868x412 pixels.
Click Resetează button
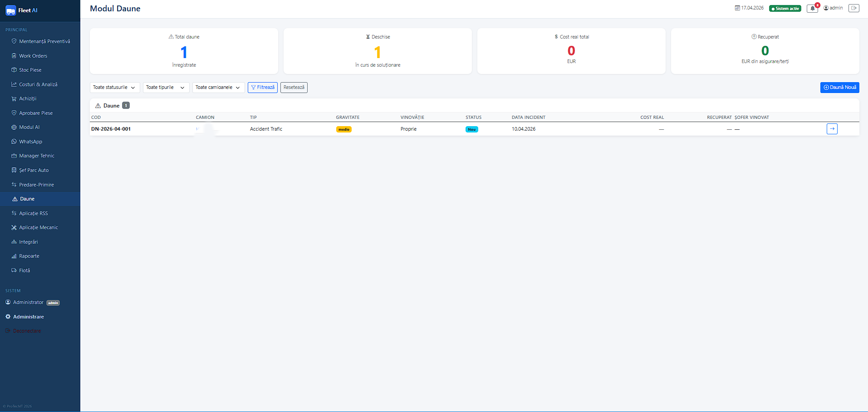click(294, 88)
